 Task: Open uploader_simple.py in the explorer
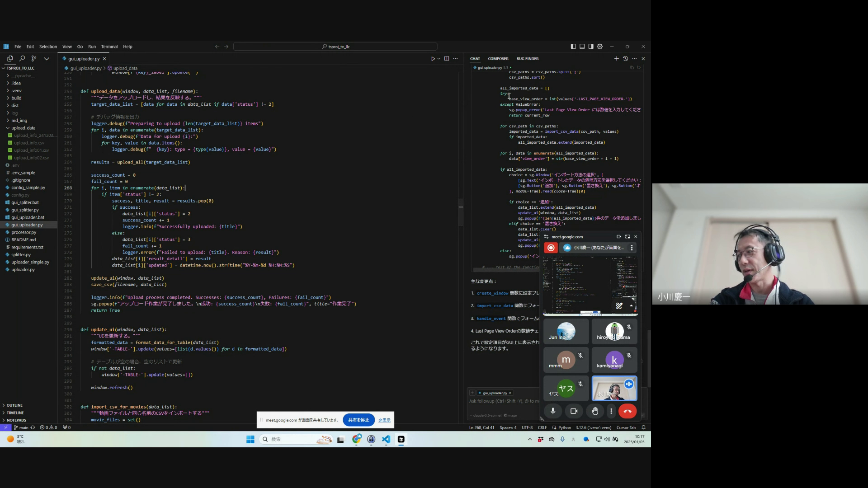(30, 262)
